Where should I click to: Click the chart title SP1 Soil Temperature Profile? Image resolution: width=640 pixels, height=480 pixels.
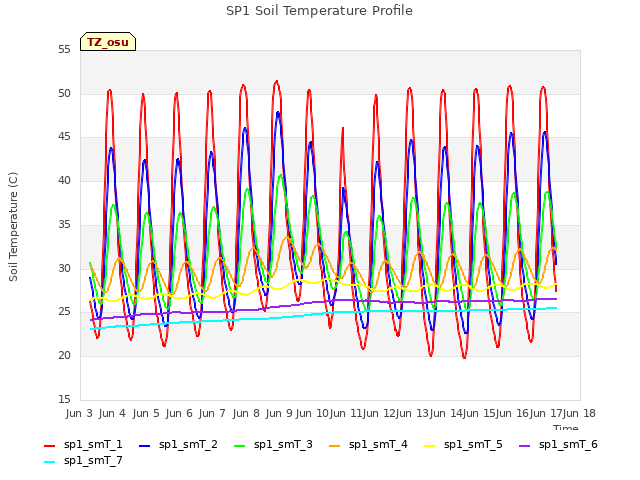point(319,11)
